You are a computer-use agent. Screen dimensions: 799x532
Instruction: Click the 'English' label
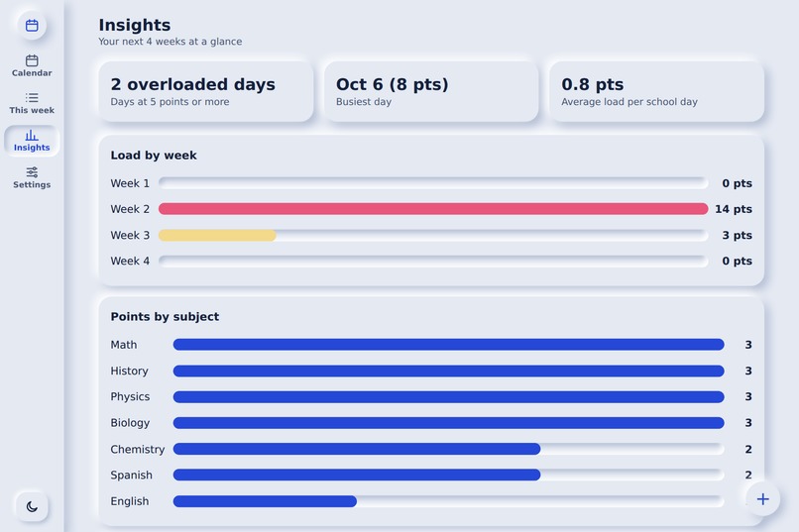[130, 501]
